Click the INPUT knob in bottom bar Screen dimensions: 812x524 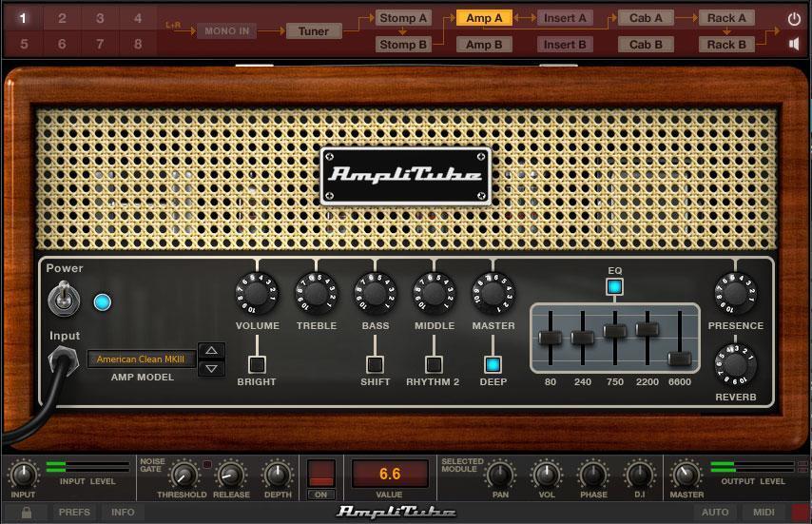coord(23,474)
